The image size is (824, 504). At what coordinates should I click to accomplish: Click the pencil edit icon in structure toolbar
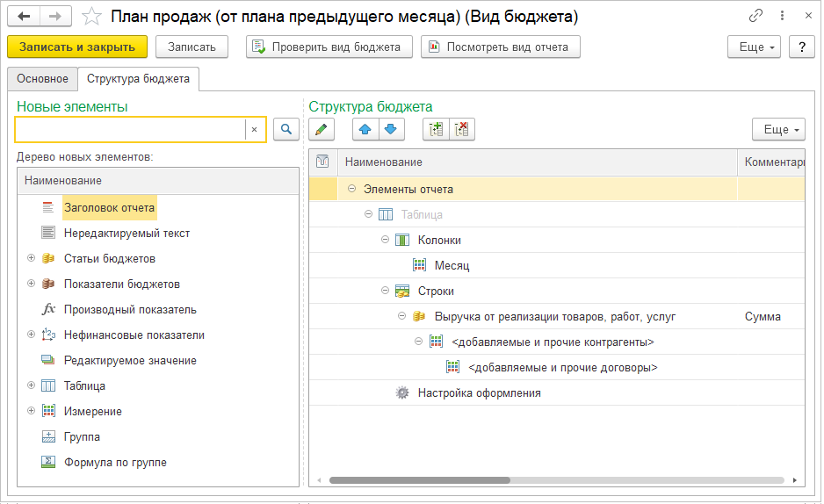click(x=322, y=130)
